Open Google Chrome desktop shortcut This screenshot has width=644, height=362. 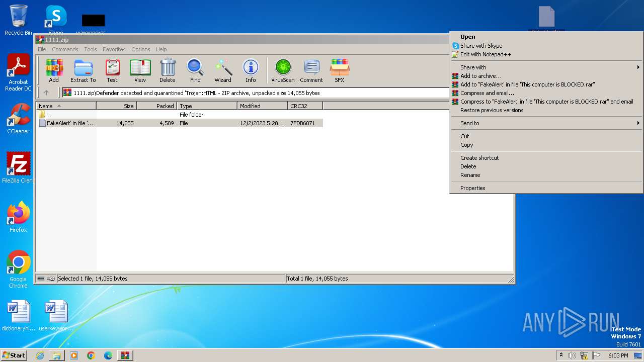point(18,269)
